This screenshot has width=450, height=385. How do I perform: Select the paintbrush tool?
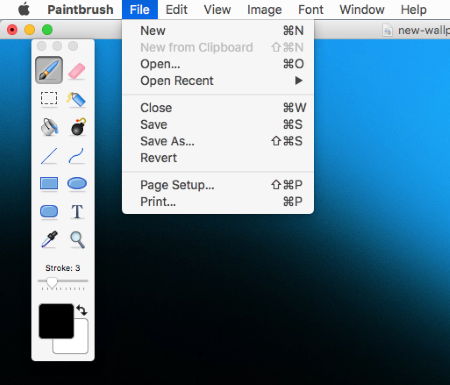[x=49, y=70]
